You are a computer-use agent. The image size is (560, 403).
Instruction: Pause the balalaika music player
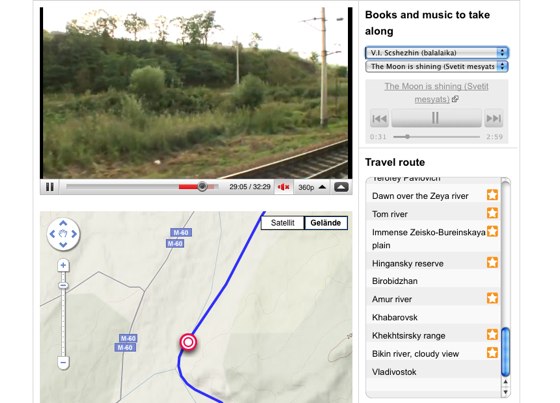click(x=436, y=118)
